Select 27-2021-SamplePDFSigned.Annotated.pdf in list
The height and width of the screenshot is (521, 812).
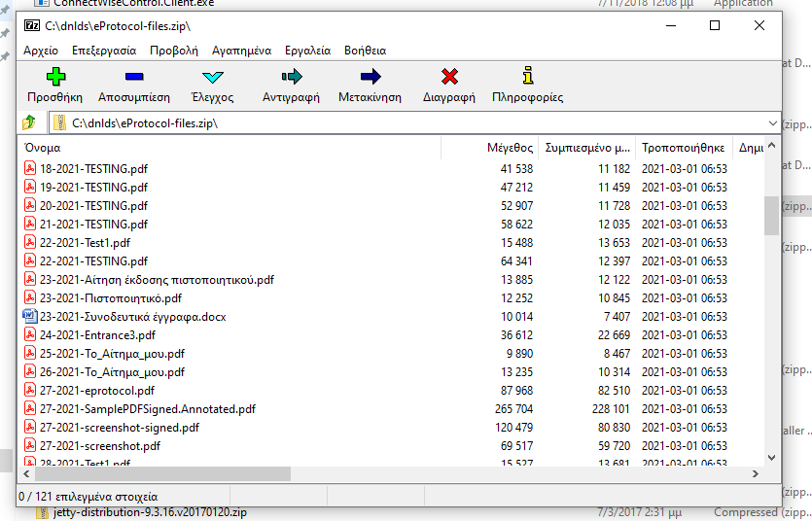pyautogui.click(x=147, y=409)
